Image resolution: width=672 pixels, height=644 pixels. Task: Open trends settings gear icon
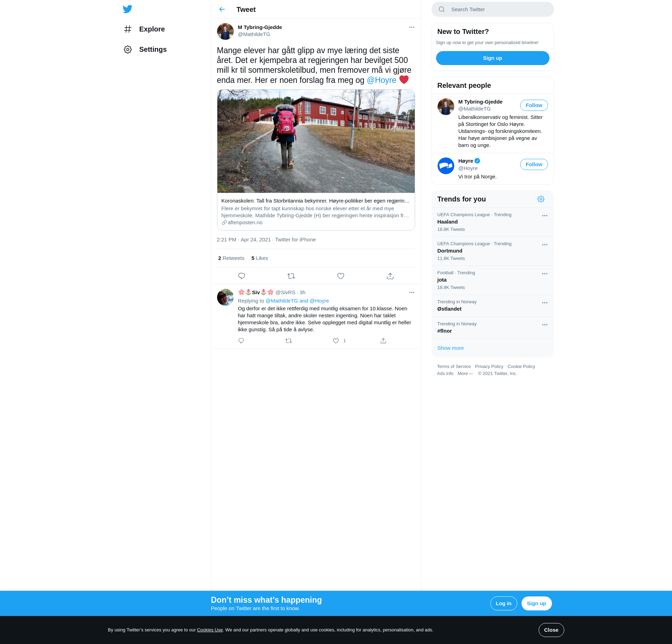(541, 199)
